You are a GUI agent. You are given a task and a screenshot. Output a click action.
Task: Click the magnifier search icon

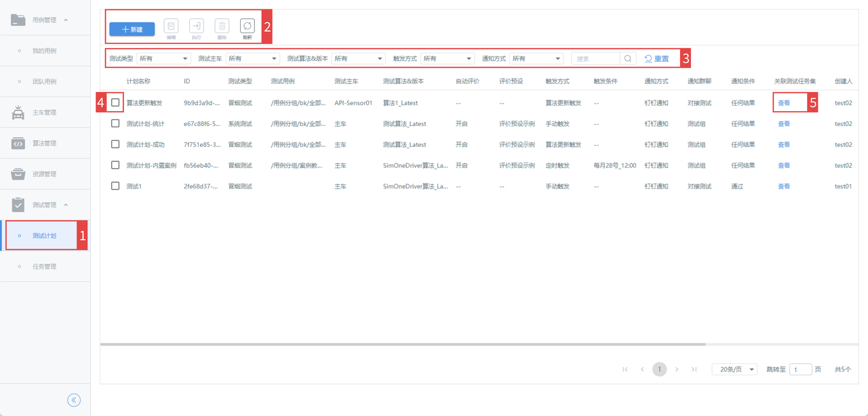point(628,59)
